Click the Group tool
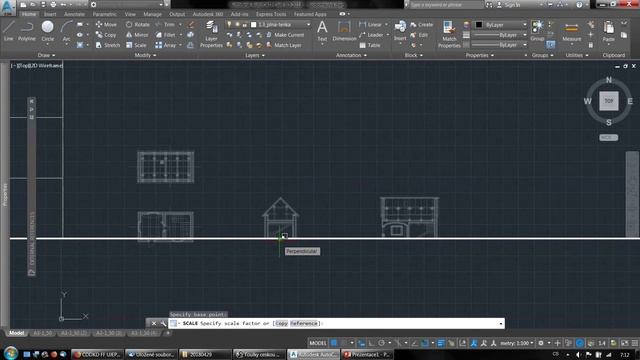 [538, 31]
